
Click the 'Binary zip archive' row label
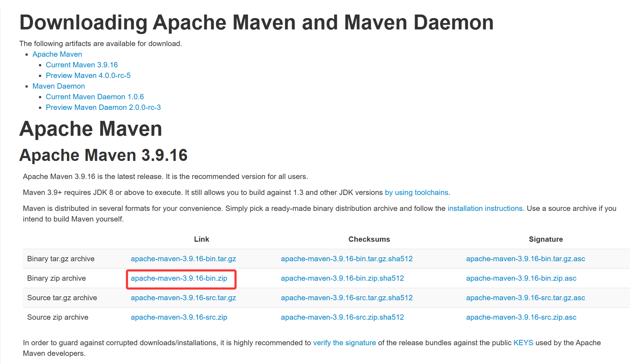[57, 278]
